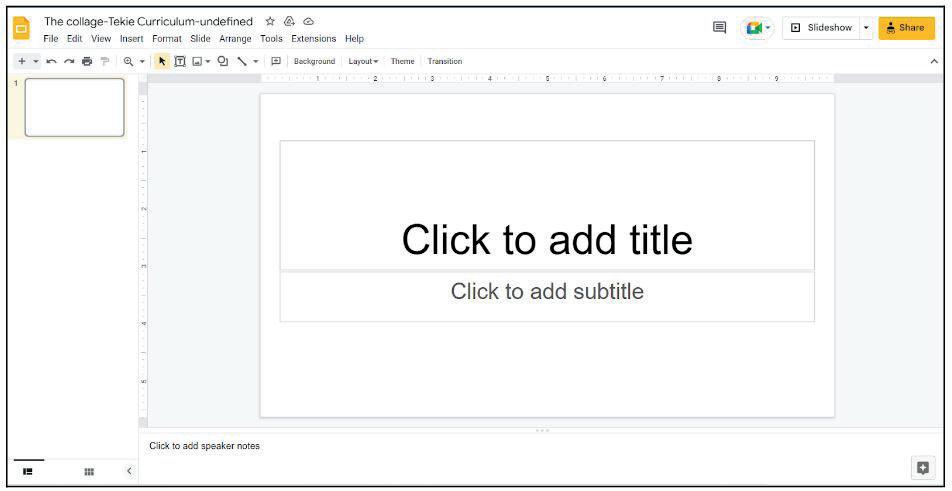
Task: Open the Insert menu
Action: tap(132, 39)
